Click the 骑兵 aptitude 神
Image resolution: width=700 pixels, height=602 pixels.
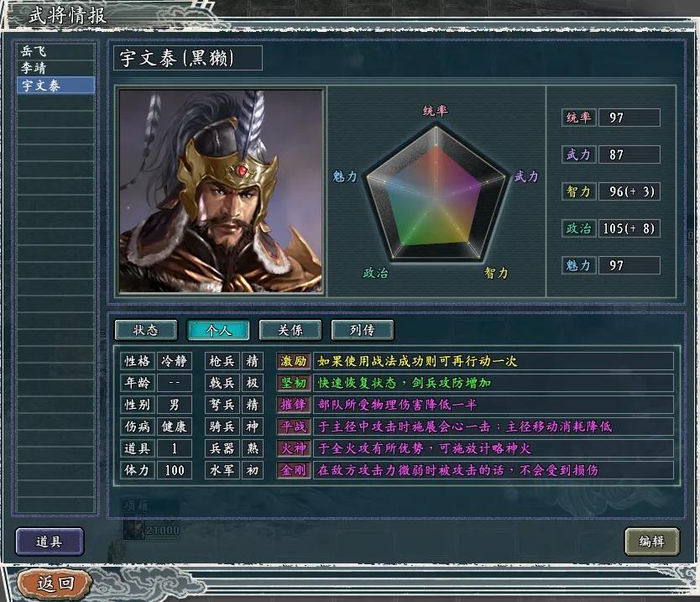coord(253,427)
